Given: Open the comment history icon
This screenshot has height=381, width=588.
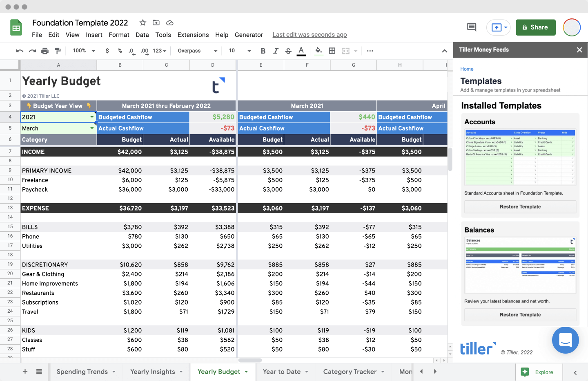Looking at the screenshot, I should pyautogui.click(x=472, y=27).
